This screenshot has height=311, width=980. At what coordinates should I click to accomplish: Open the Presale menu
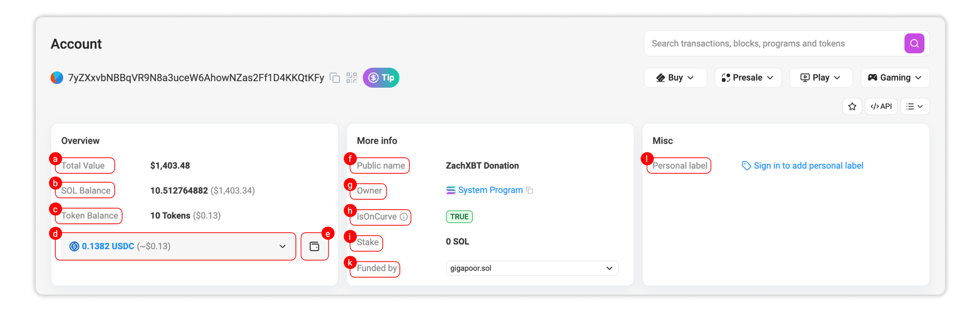[x=748, y=78]
